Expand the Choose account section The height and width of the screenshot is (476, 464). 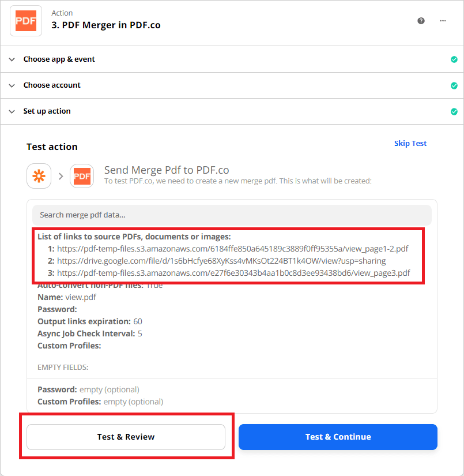point(12,85)
